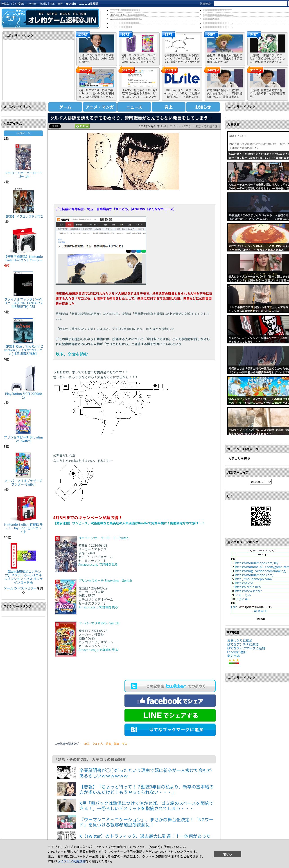289x868 pixels.
Task: Click the Youtube link in top bar
Action: (x=71, y=4)
